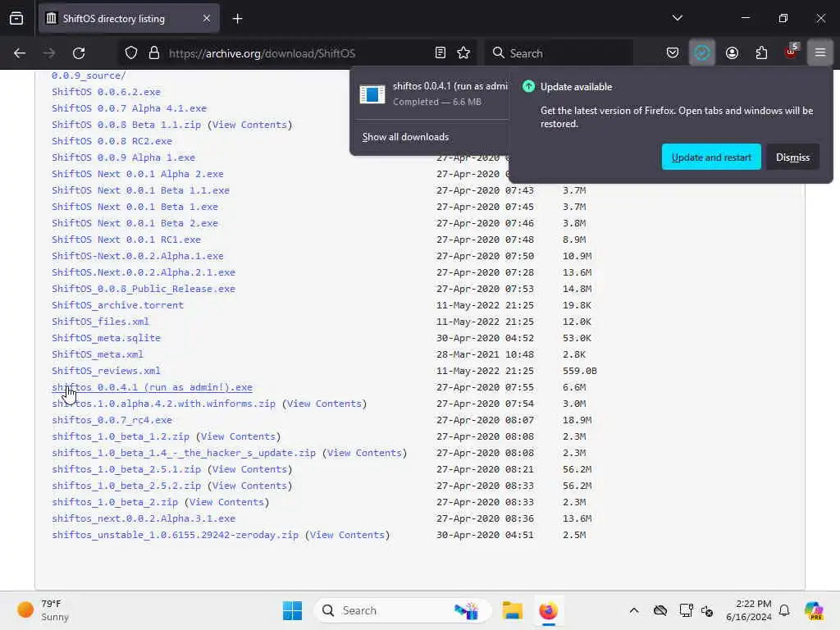Close the ShiftOS directory listing tab

click(x=206, y=19)
